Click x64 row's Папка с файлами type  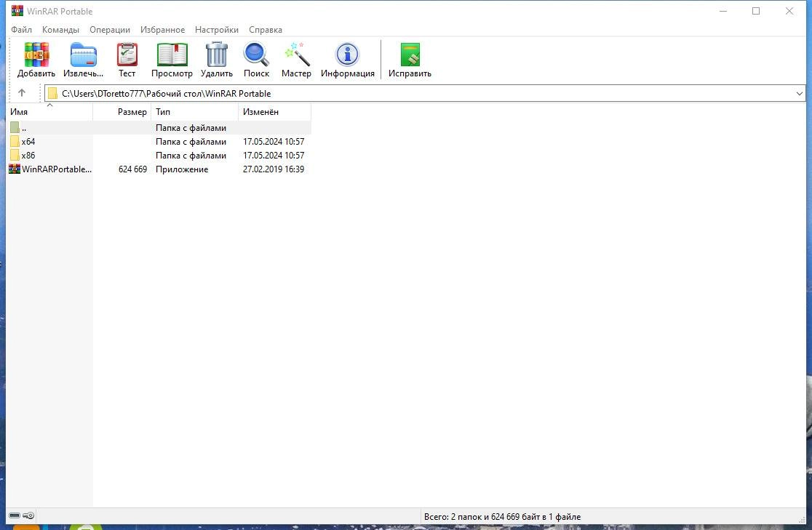click(x=191, y=141)
